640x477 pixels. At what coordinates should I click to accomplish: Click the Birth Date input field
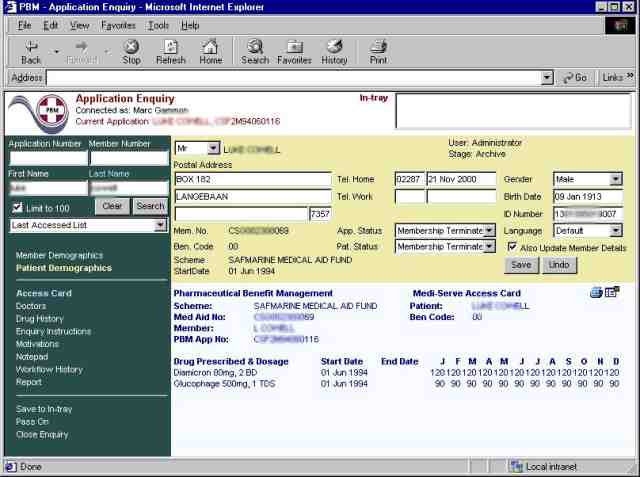[x=589, y=196]
